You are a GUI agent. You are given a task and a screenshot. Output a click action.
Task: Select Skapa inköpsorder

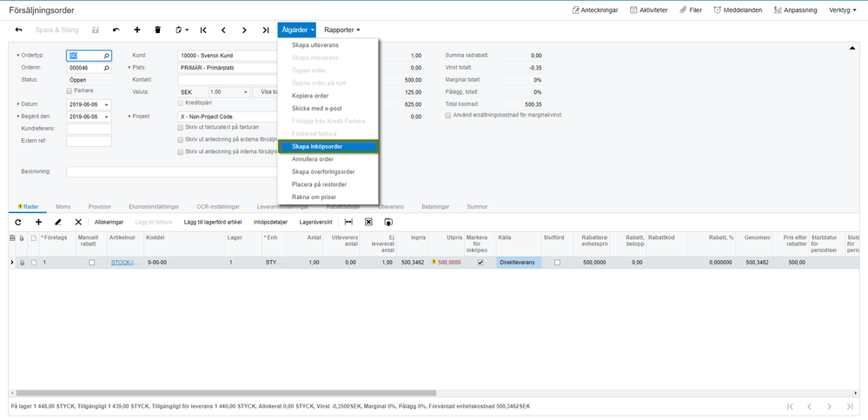coord(328,147)
